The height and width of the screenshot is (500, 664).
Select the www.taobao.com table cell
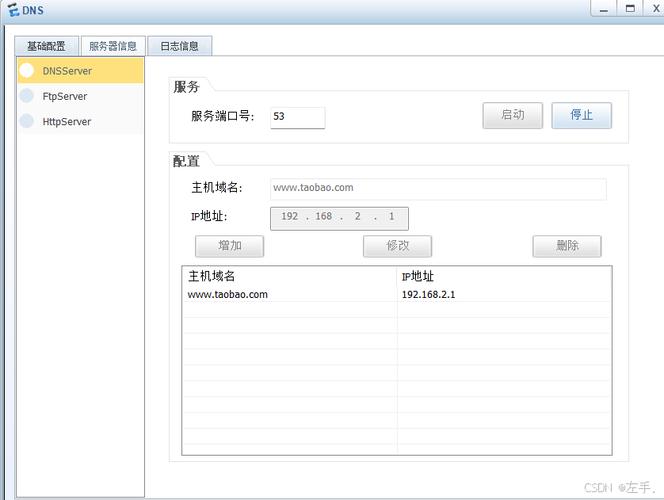290,294
